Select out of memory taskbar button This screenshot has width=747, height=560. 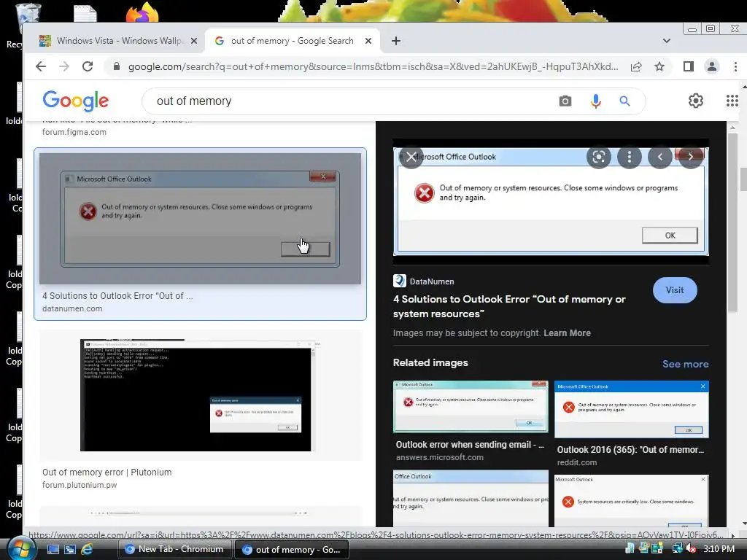[292, 549]
